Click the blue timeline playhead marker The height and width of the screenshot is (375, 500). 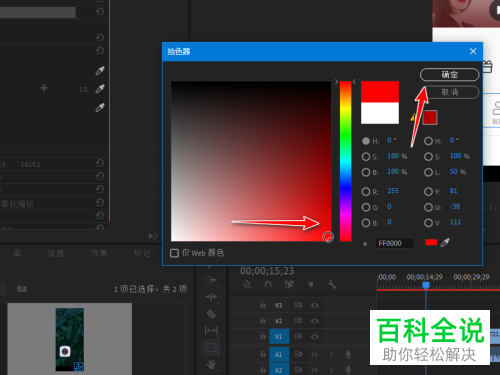coord(426,285)
